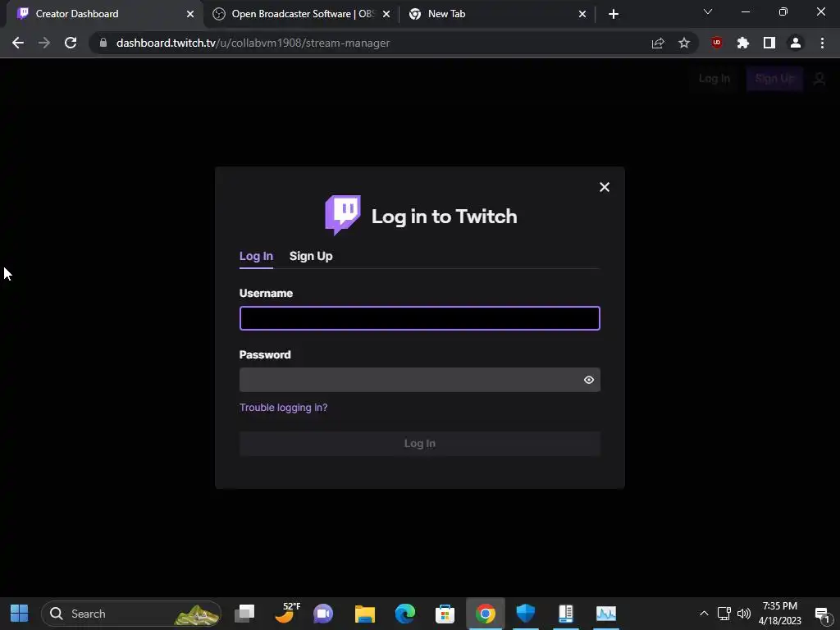
Task: Toggle password visibility eye icon
Action: tap(589, 380)
